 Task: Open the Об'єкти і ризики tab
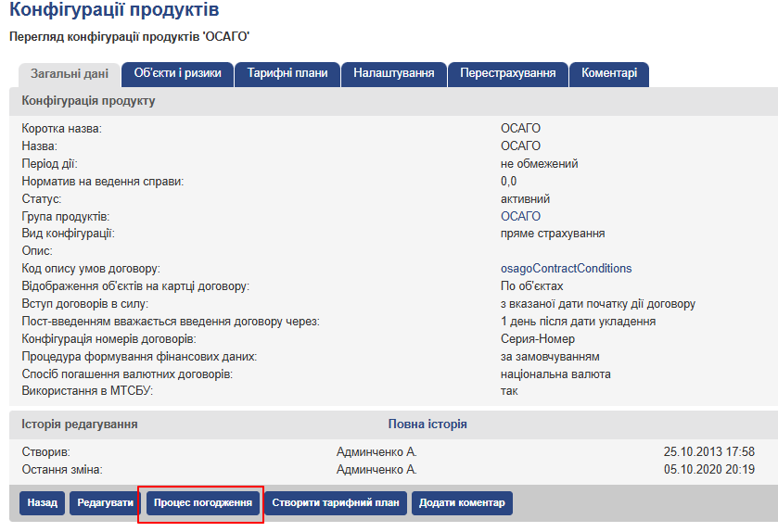[177, 73]
